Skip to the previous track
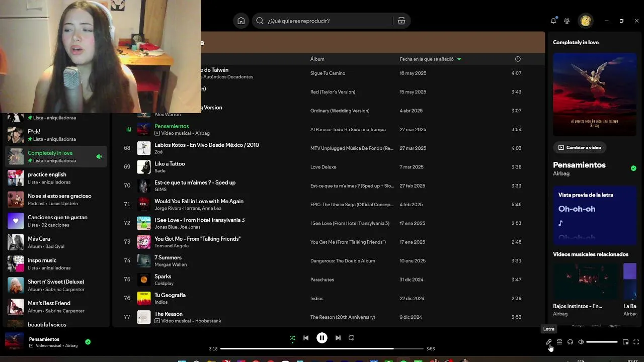This screenshot has width=644, height=362. (x=306, y=338)
